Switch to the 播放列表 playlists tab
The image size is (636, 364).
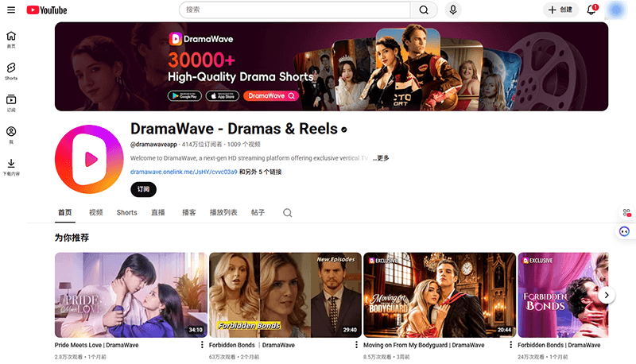[223, 212]
